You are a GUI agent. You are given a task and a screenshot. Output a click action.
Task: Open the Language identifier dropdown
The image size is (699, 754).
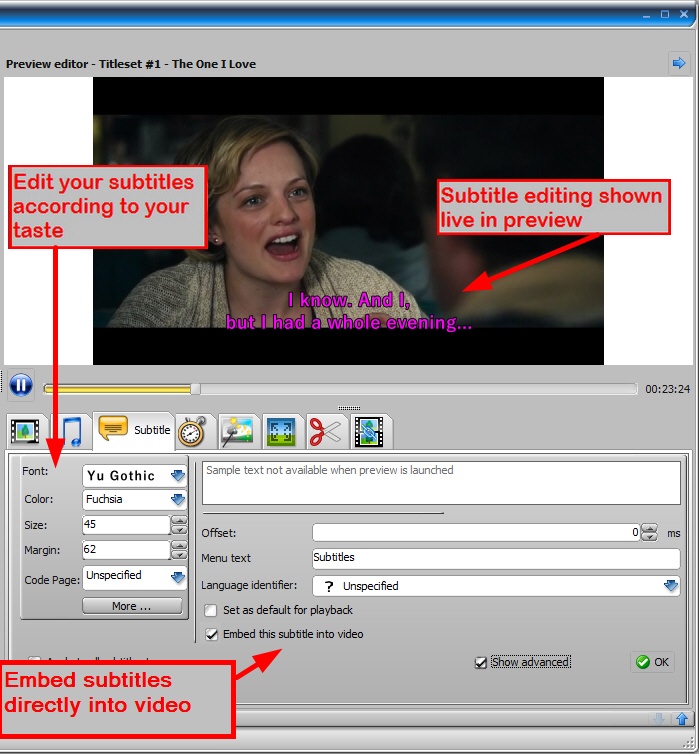click(496, 586)
